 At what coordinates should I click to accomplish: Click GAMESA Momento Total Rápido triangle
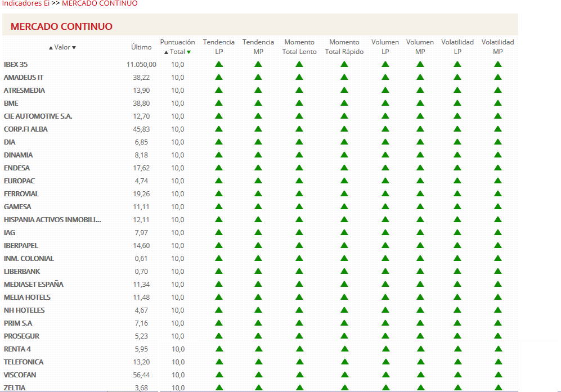tap(344, 206)
